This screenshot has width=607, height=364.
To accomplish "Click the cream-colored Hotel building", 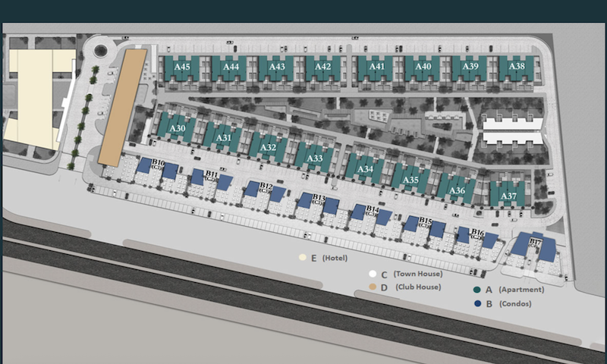I will tap(36, 99).
